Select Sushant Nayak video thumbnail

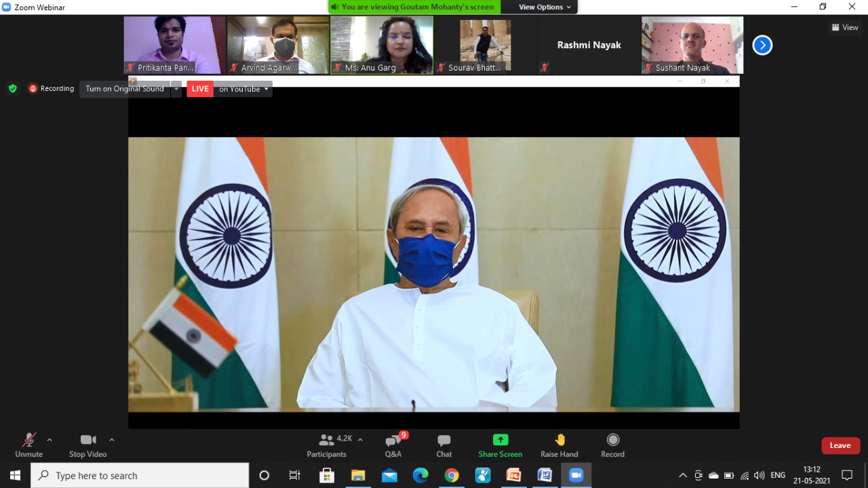[692, 45]
